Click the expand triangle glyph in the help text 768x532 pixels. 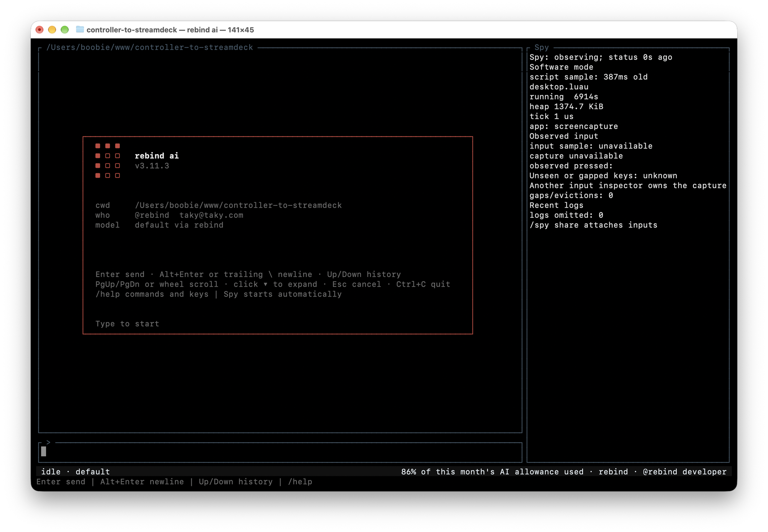click(265, 284)
